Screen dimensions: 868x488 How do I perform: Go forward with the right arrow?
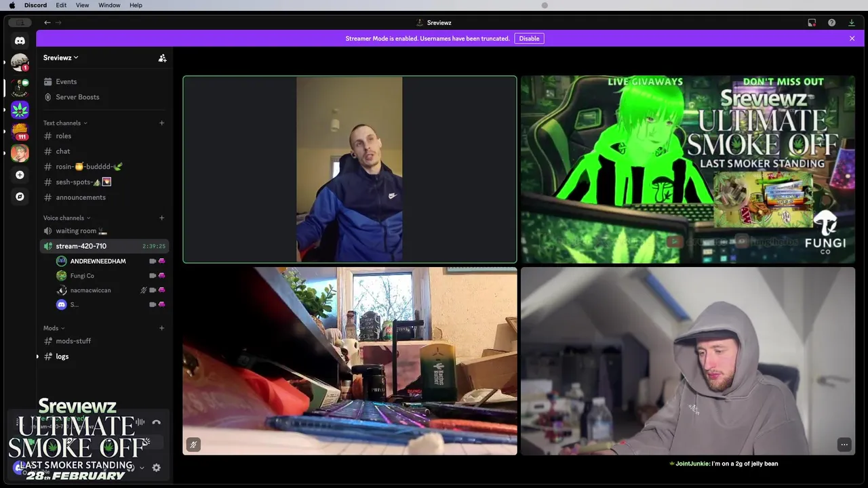coord(58,22)
